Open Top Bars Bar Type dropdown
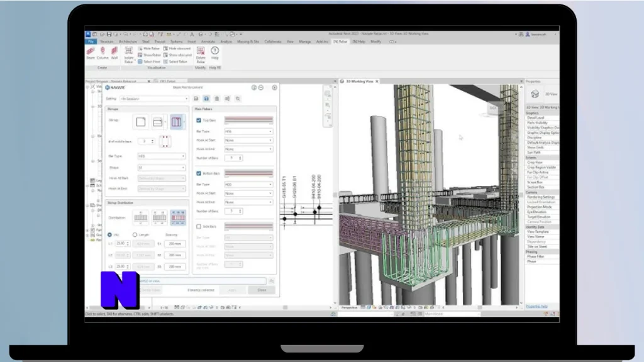This screenshot has height=362, width=644. pyautogui.click(x=248, y=131)
